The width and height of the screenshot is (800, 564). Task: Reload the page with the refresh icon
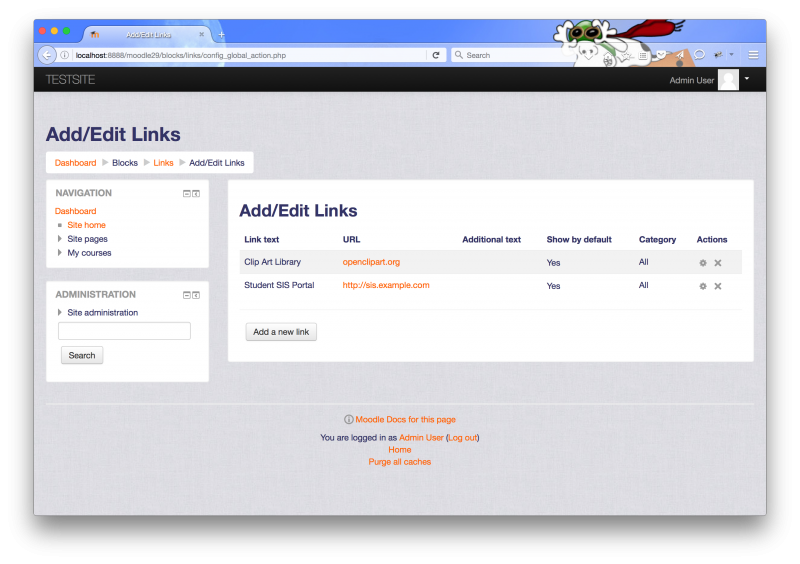[x=436, y=55]
